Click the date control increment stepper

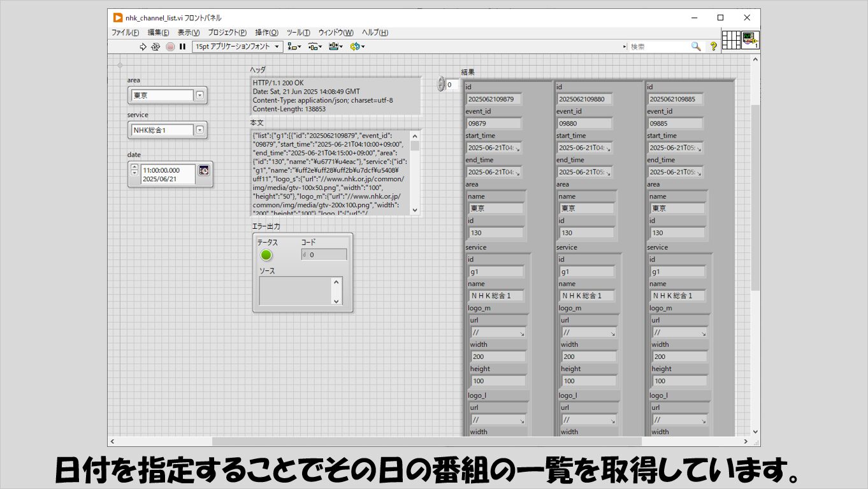[x=134, y=167]
